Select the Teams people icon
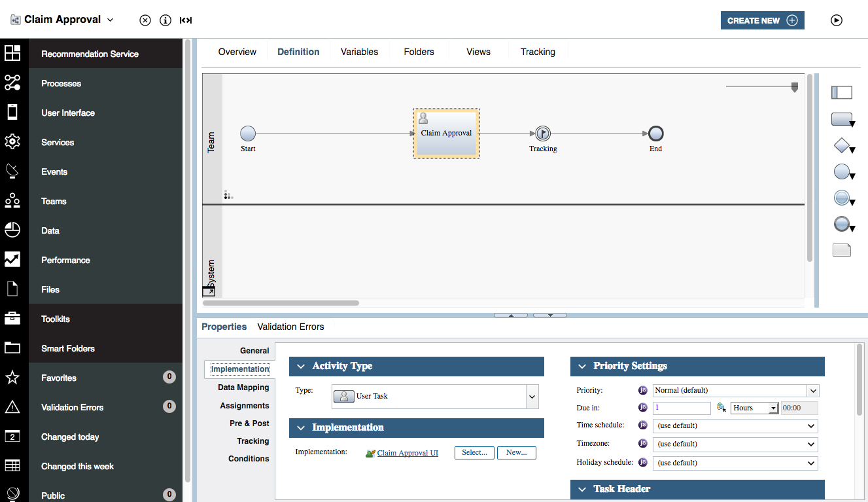This screenshot has width=868, height=502. 12,200
